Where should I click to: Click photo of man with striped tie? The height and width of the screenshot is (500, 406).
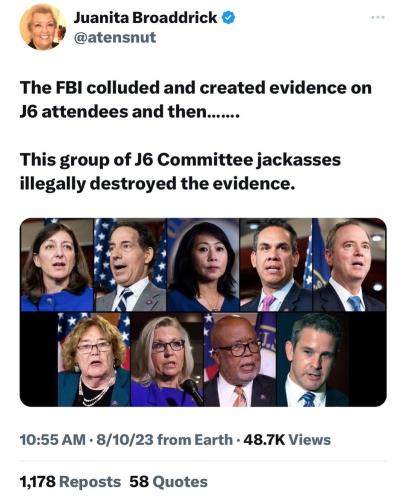(x=130, y=265)
